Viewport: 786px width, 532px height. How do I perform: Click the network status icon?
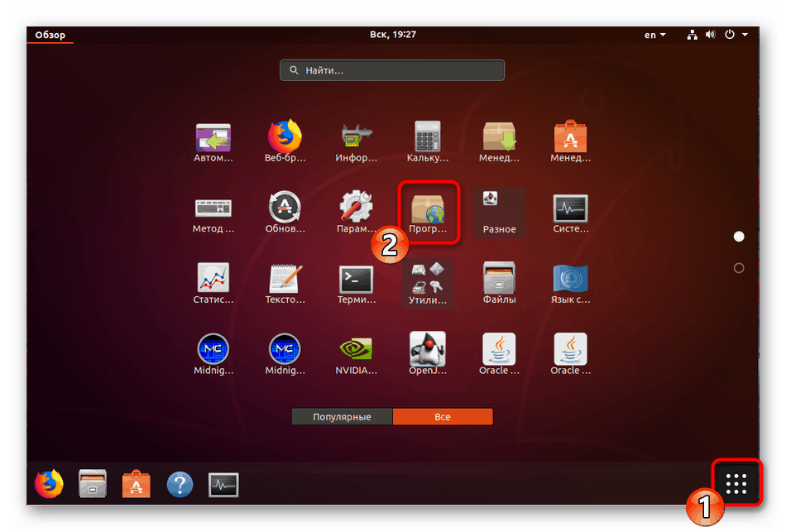tap(693, 35)
